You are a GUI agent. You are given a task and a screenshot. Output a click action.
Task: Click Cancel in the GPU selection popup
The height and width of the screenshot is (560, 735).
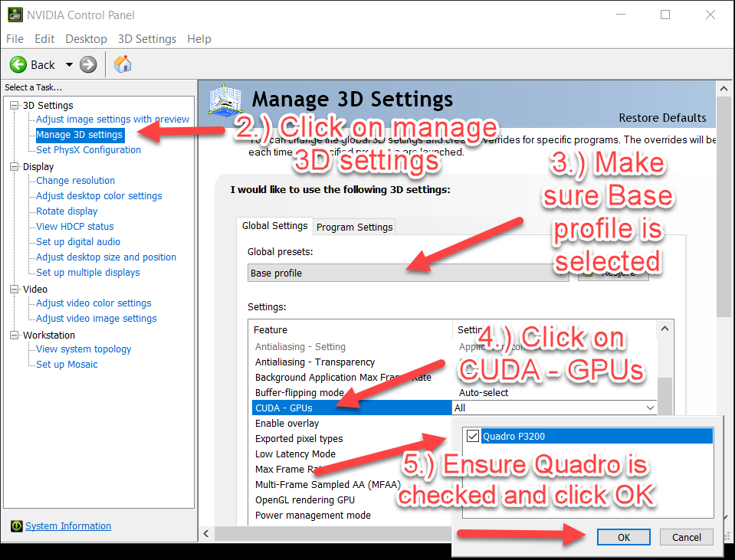point(686,537)
